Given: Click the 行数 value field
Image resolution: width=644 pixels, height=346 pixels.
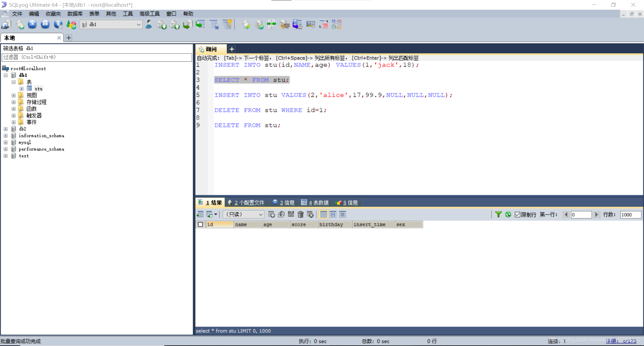Looking at the screenshot, I should [x=631, y=215].
